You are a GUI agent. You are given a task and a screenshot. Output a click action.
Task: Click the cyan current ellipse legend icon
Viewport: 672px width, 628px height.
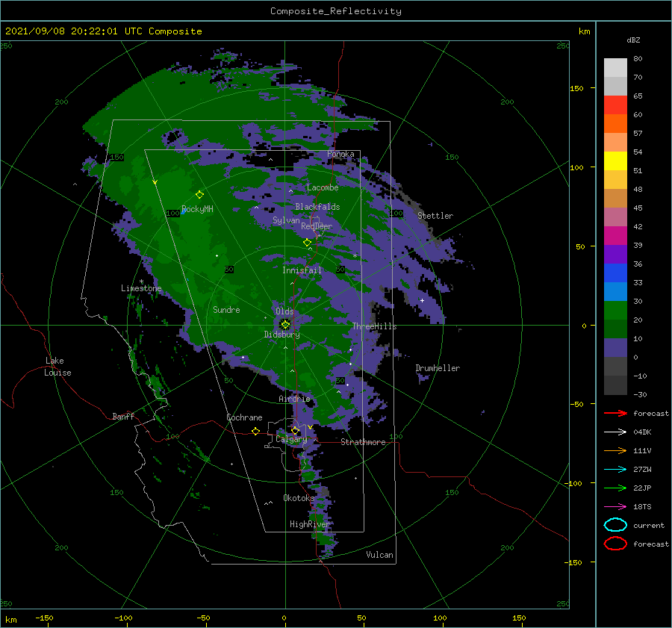[x=615, y=525]
